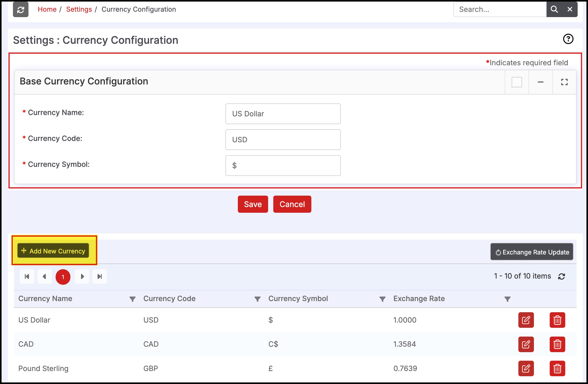
Task: Open the Exchange Rate column filter
Action: coord(507,299)
